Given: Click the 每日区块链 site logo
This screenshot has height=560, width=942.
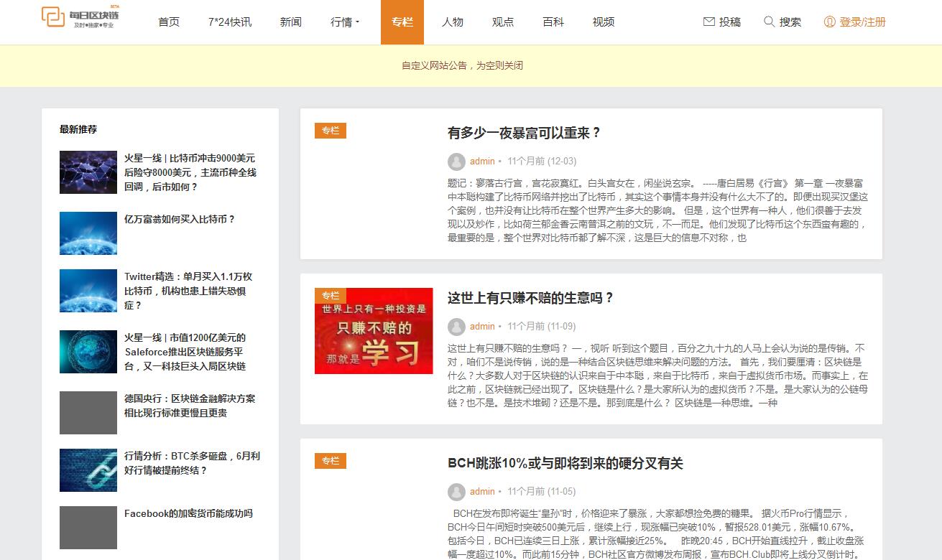Looking at the screenshot, I should (x=80, y=18).
